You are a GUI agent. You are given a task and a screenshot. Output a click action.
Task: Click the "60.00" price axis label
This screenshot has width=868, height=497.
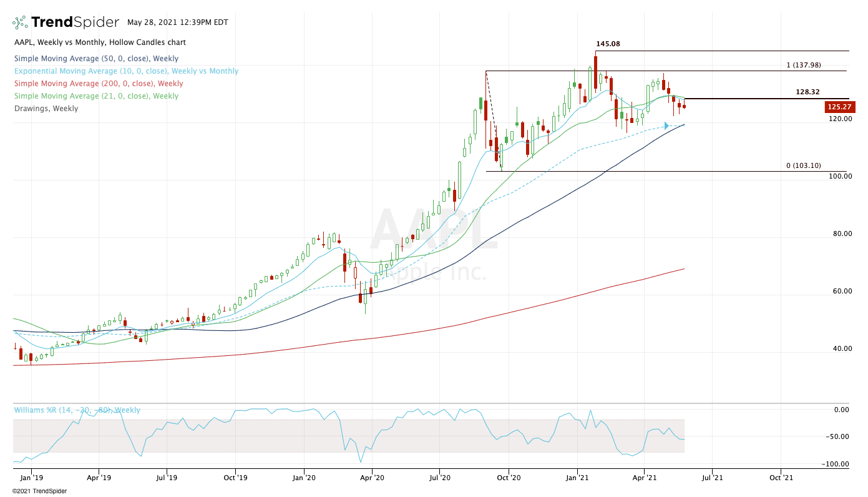[x=842, y=291]
